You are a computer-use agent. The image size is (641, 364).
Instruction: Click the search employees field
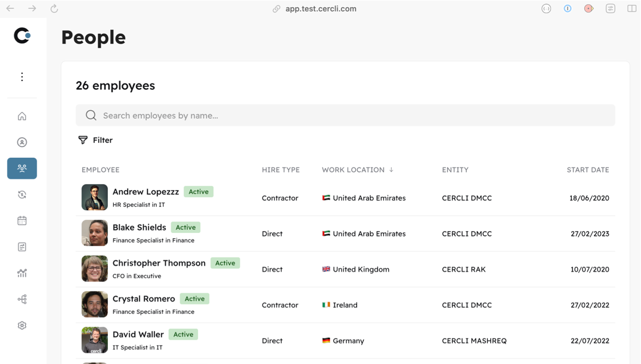pos(345,115)
